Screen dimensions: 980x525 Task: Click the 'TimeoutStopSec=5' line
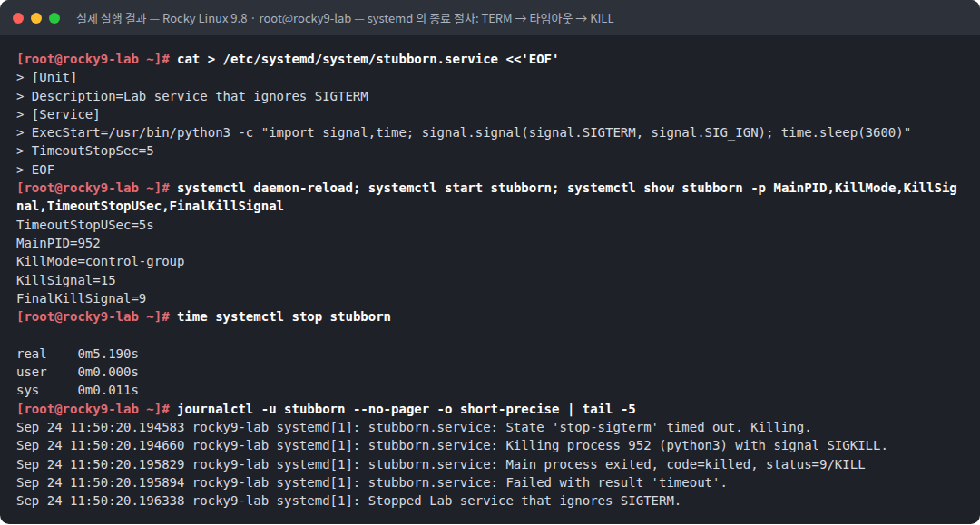click(85, 151)
